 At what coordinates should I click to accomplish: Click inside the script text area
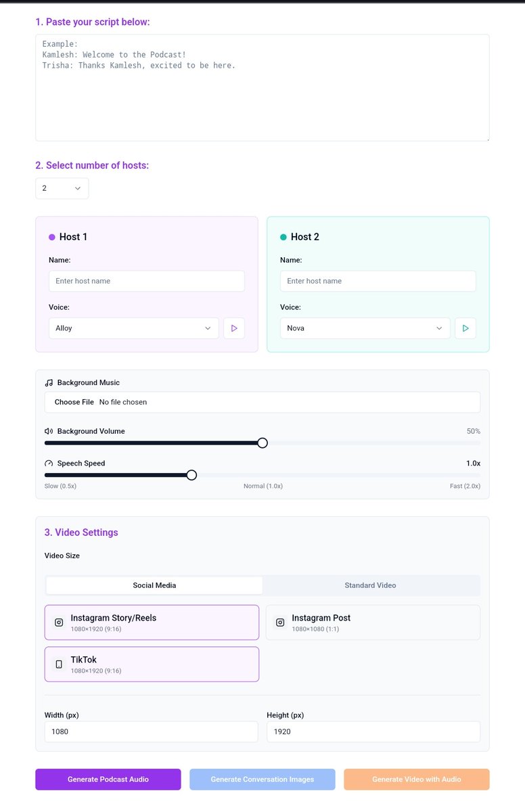tap(262, 88)
